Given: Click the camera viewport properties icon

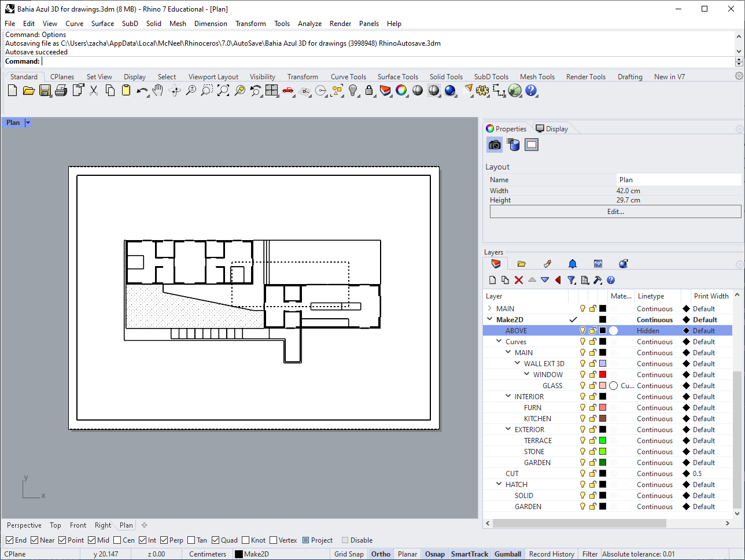Looking at the screenshot, I should [x=495, y=145].
